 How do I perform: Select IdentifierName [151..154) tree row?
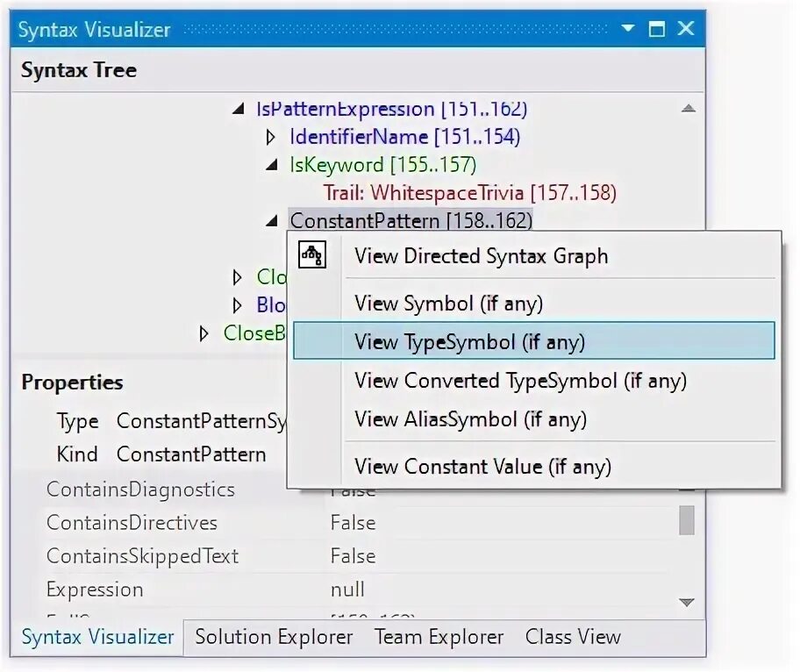404,137
